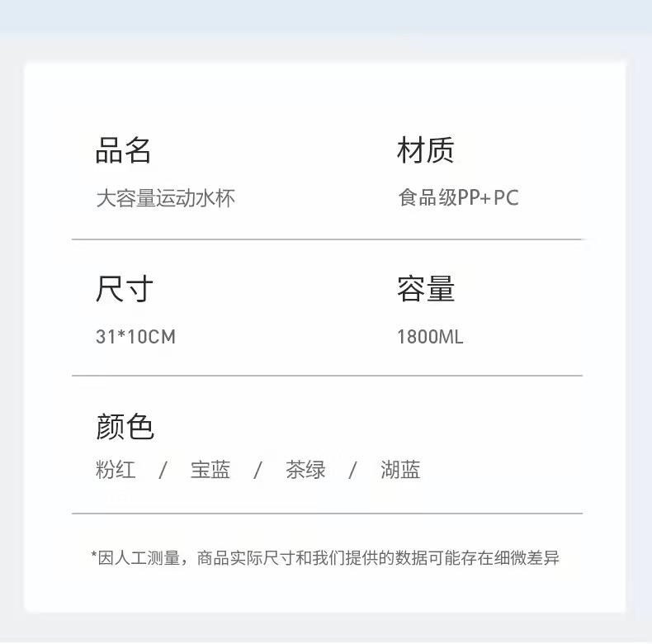
Task: Click the slash separator after 茶绿
Action: click(352, 471)
